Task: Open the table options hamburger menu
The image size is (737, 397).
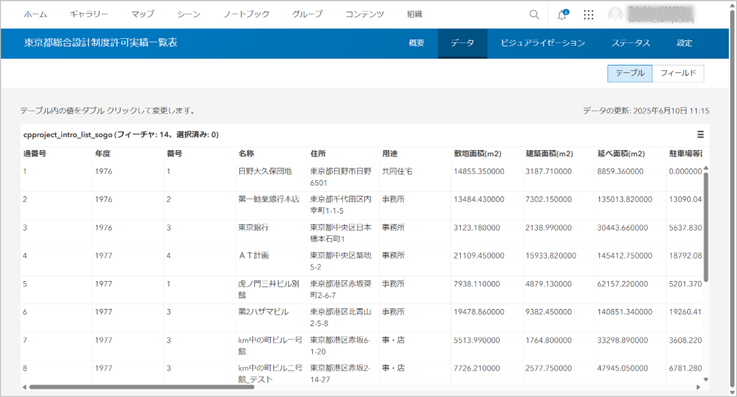Action: pos(700,135)
